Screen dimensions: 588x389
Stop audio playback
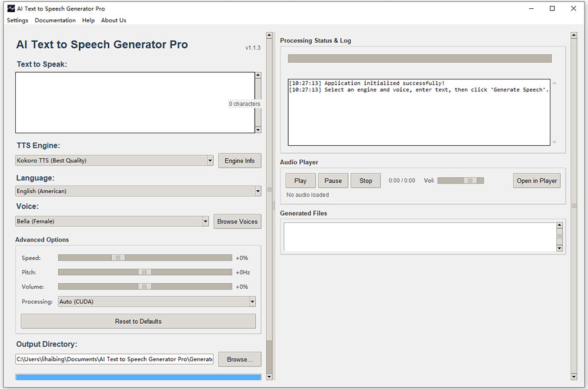pyautogui.click(x=366, y=180)
